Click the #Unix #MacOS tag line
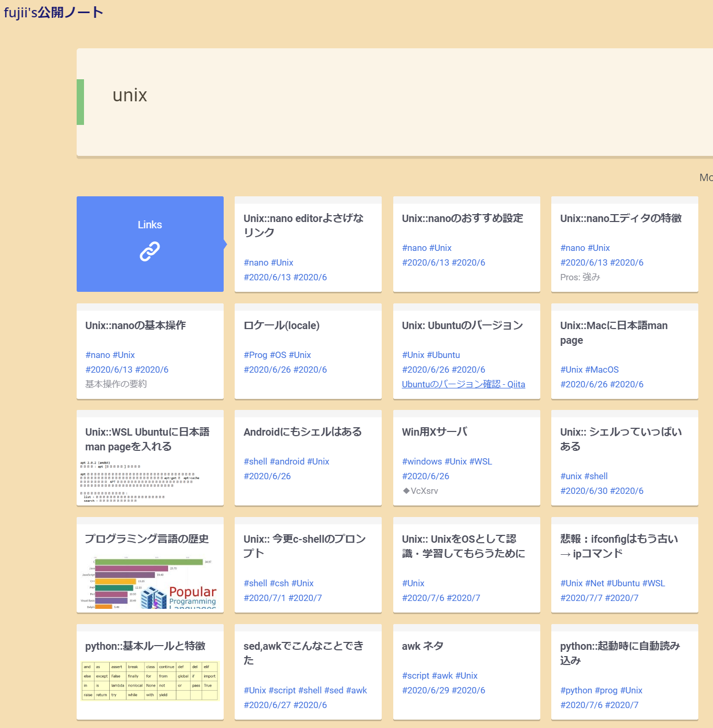 pos(590,370)
